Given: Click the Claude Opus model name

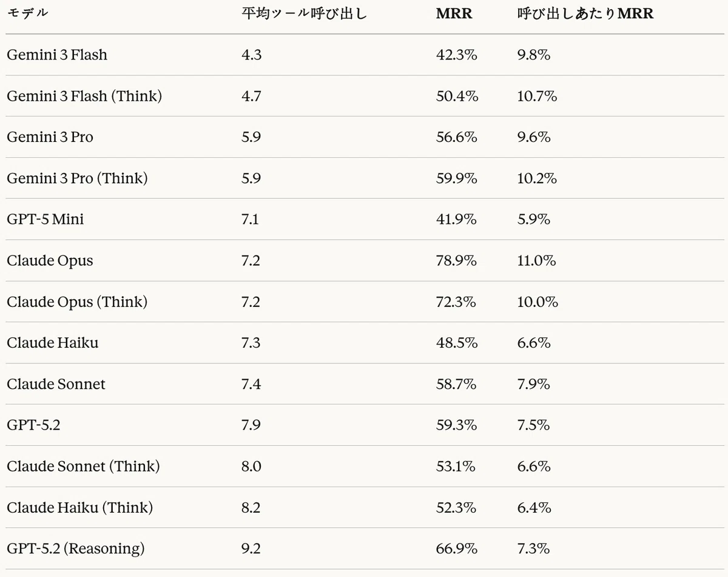Looking at the screenshot, I should click(x=50, y=260).
